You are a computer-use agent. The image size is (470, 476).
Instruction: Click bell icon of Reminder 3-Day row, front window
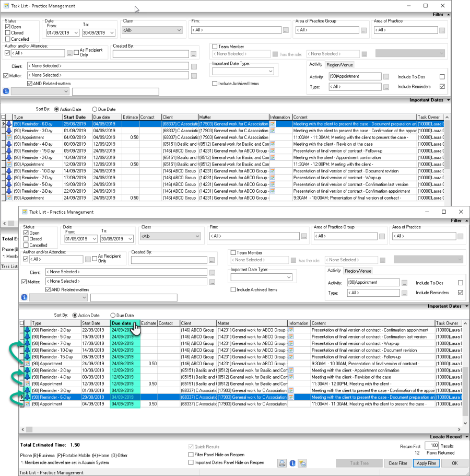(27, 390)
